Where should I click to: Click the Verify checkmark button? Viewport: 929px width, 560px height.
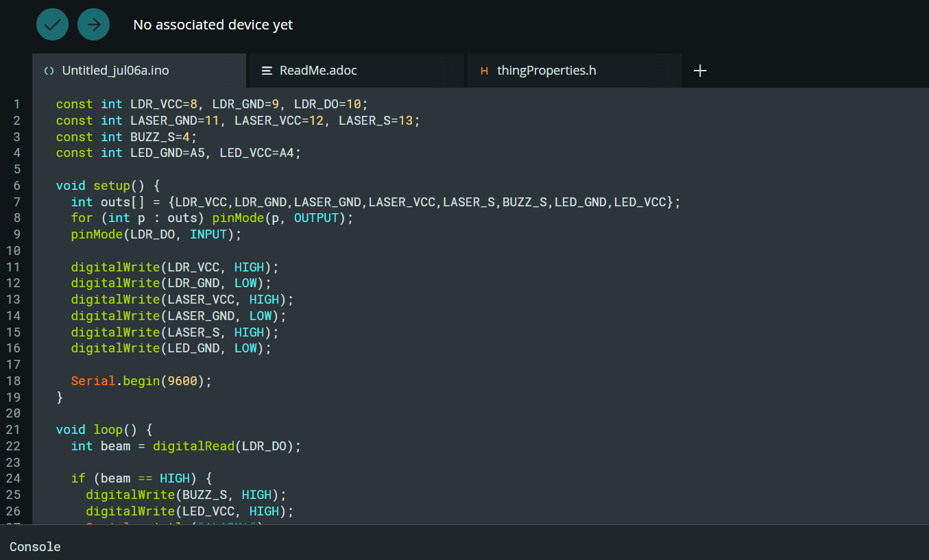tap(52, 25)
